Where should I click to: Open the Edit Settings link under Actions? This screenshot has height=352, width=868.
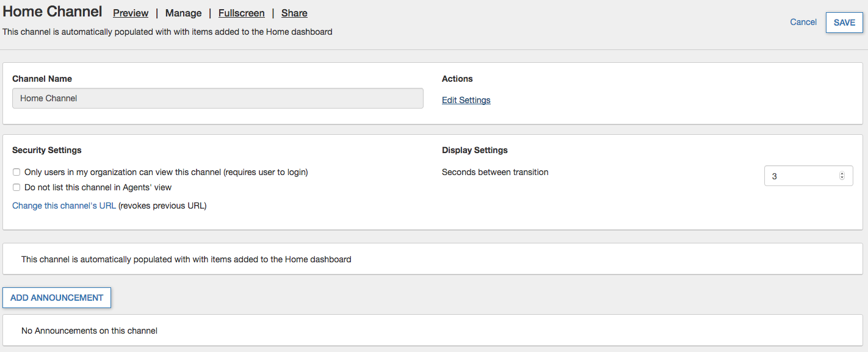tap(466, 100)
